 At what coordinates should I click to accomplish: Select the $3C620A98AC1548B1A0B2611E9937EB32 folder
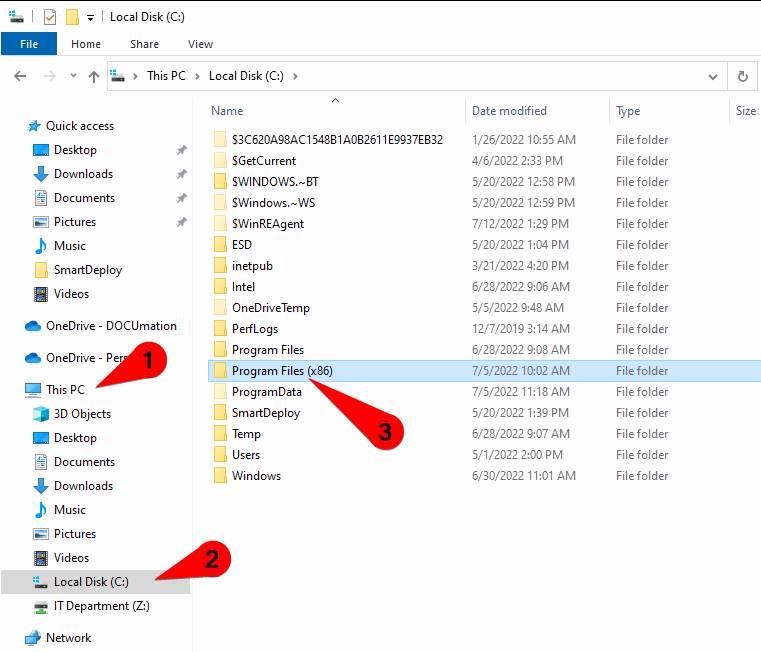click(337, 140)
